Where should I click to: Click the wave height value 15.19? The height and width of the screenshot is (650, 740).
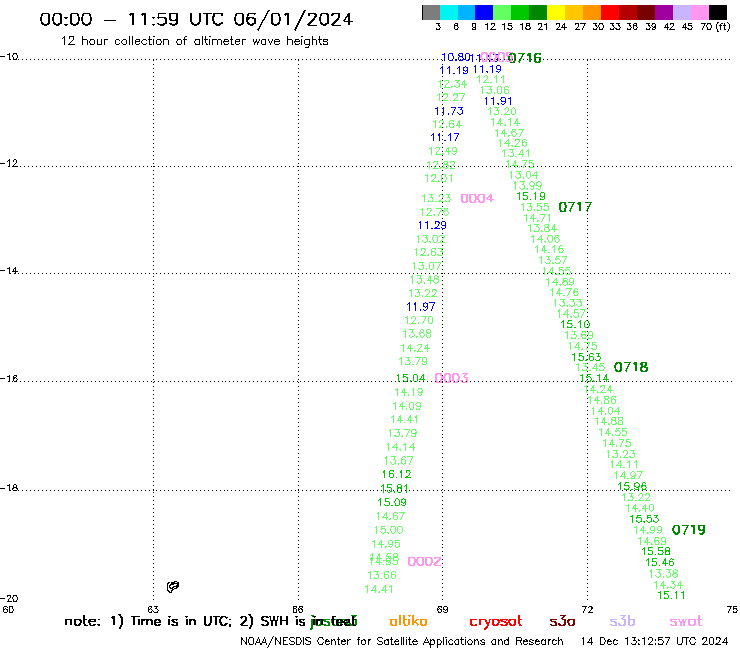tap(531, 196)
